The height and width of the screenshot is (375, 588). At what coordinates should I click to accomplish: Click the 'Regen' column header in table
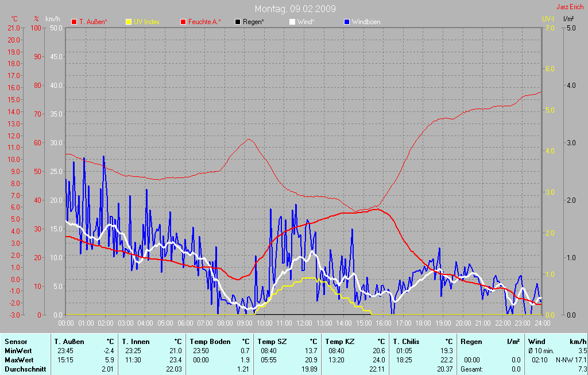[471, 342]
